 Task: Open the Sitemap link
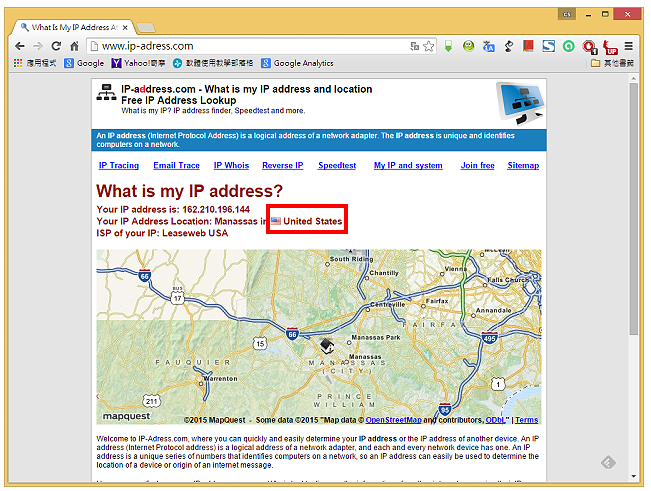[x=523, y=165]
